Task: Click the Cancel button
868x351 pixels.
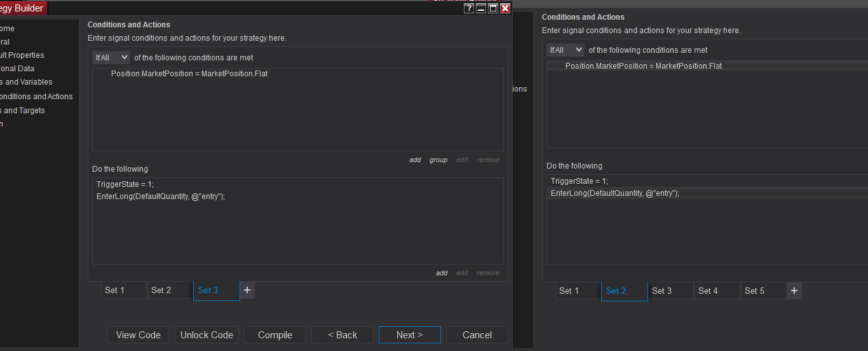Action: (477, 335)
